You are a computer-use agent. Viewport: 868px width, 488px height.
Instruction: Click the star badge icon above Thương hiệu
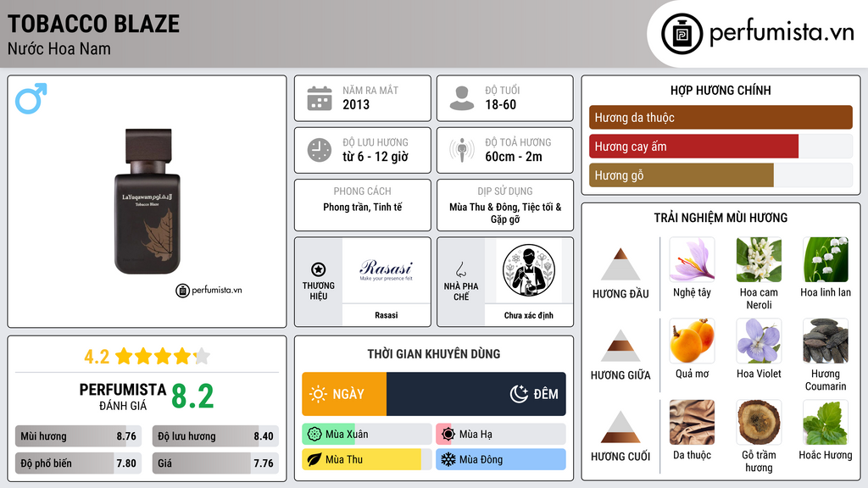click(x=319, y=269)
